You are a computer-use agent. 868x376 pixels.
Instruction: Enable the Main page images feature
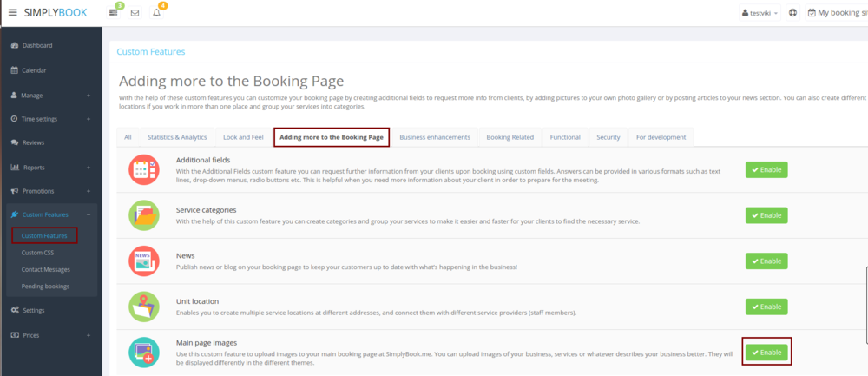tap(766, 352)
